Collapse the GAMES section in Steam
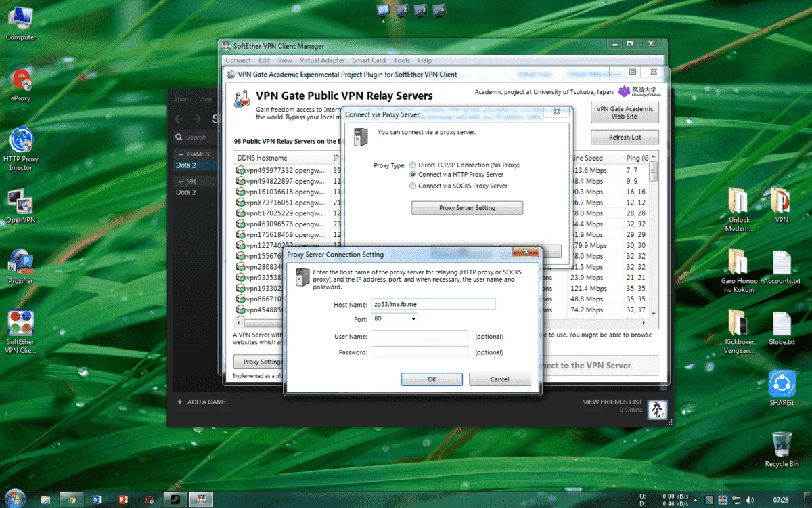Image resolution: width=812 pixels, height=508 pixels. tap(181, 154)
